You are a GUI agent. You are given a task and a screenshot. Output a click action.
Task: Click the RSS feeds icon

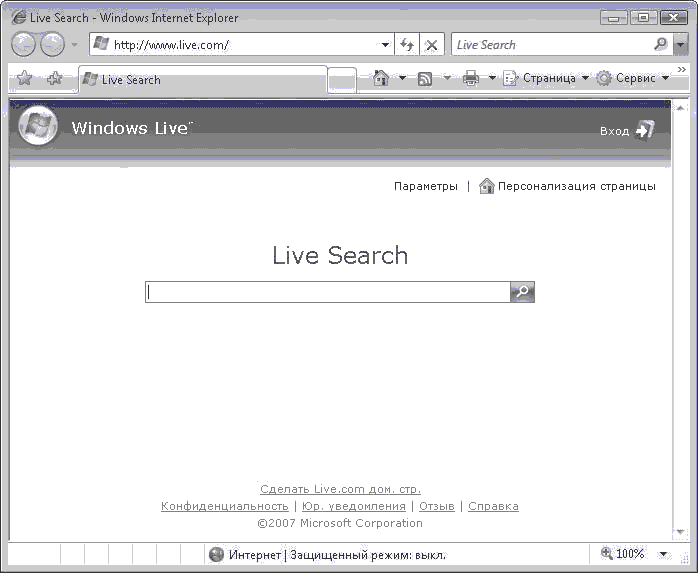[425, 79]
